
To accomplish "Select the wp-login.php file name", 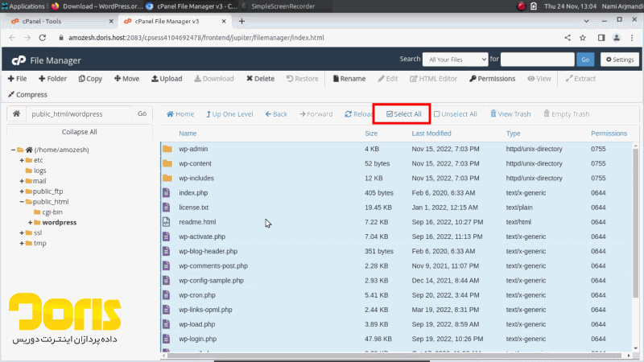I will (x=197, y=339).
